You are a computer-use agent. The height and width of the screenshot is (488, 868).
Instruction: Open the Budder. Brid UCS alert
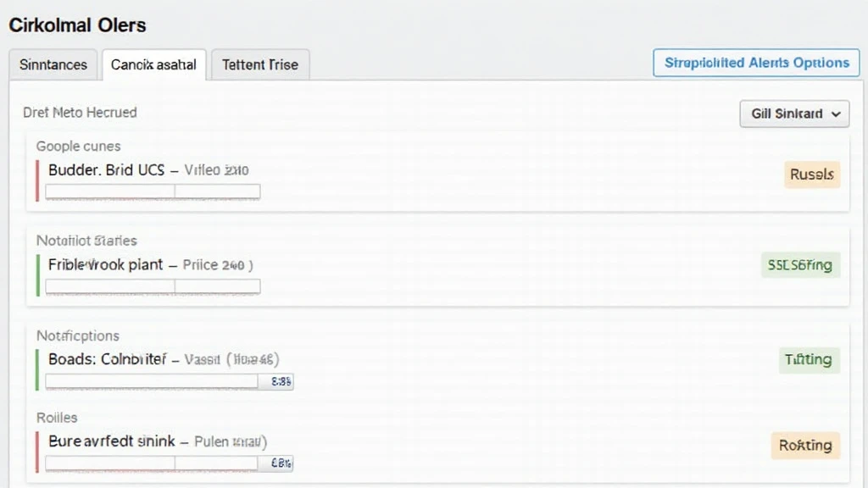107,170
